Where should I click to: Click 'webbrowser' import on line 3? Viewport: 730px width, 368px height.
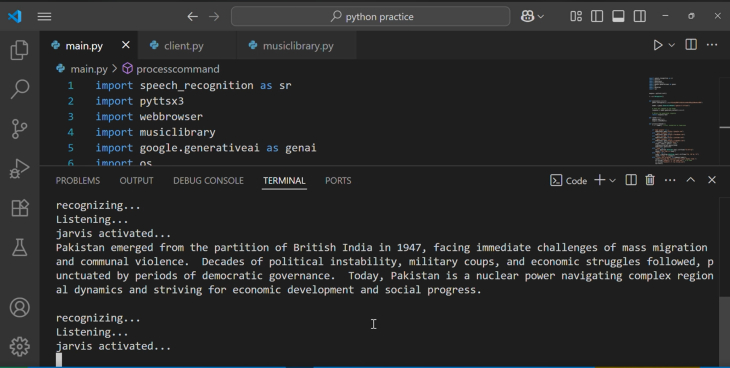171,116
